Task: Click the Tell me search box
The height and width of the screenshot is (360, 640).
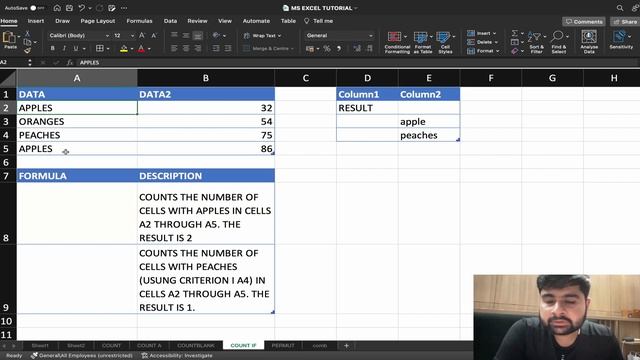Action: point(319,21)
